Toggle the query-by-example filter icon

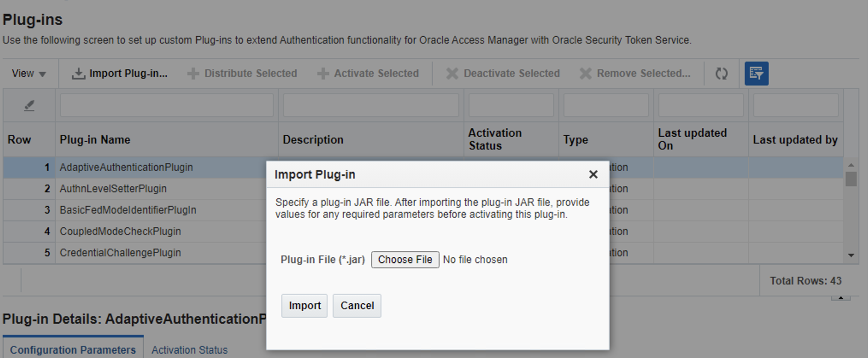756,73
